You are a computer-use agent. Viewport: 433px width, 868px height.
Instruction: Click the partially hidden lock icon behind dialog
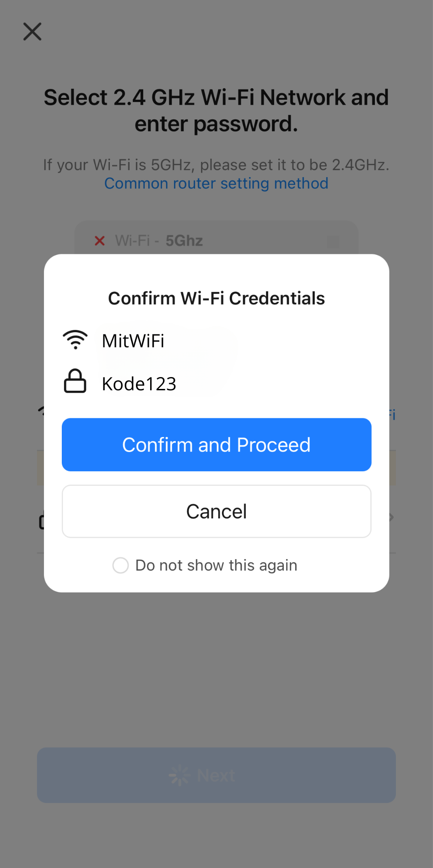pos(41,520)
